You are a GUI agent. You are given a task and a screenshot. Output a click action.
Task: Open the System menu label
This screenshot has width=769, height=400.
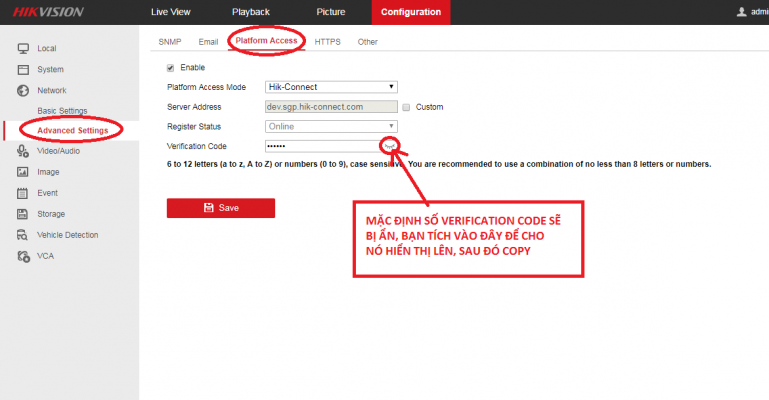tap(51, 70)
